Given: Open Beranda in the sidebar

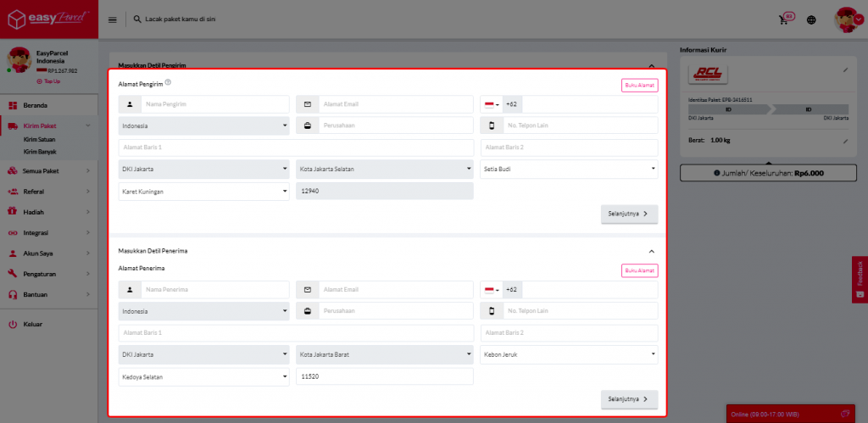Looking at the screenshot, I should tap(36, 105).
